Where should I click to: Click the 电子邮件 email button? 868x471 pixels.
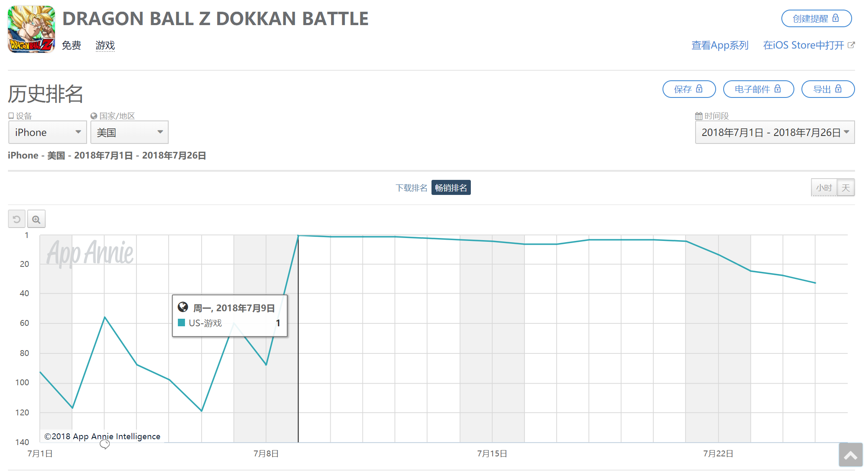point(758,89)
